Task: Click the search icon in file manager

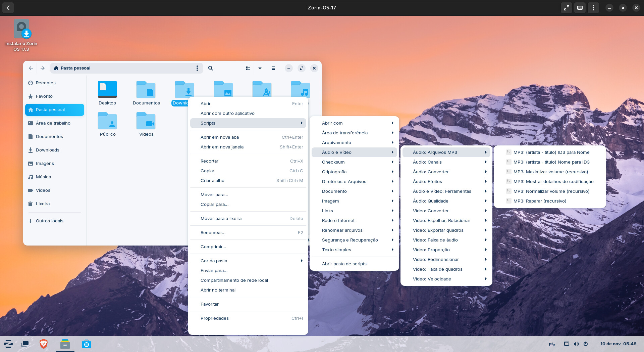Action: [210, 68]
